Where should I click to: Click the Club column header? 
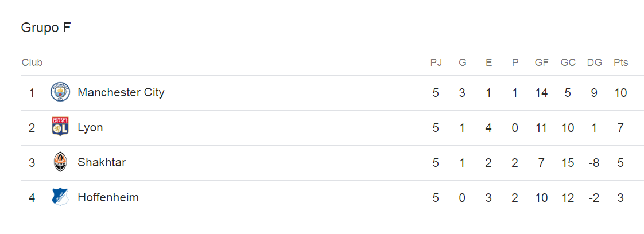coord(32,63)
